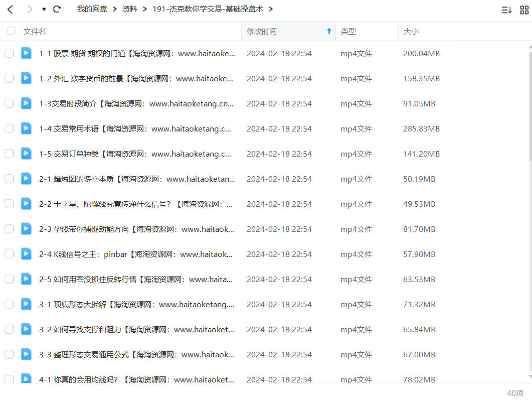Click video icon of 3-2 如何寻找支撑和阻力
Image resolution: width=532 pixels, height=400 pixels.
pyautogui.click(x=26, y=329)
